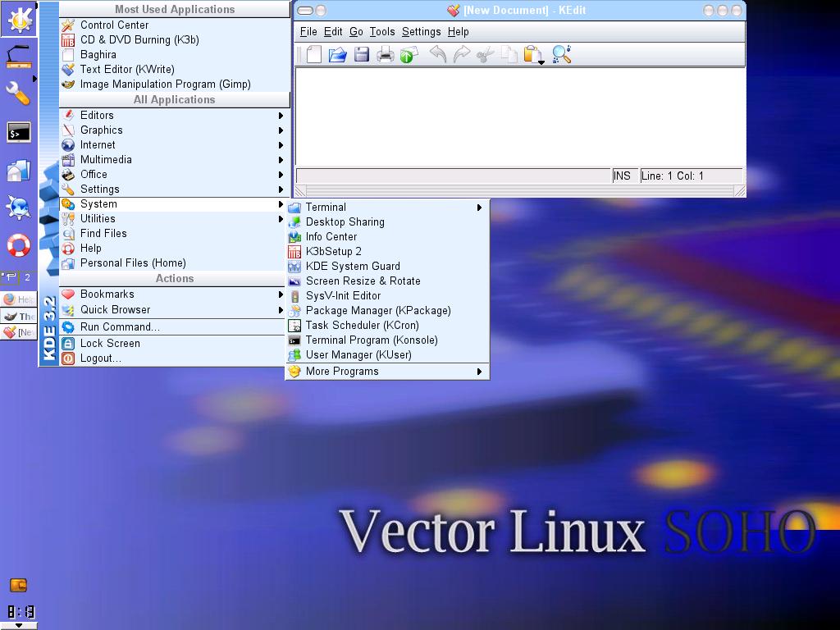Expand the Bookmarks submenu
This screenshot has width=840, height=630.
coord(172,294)
